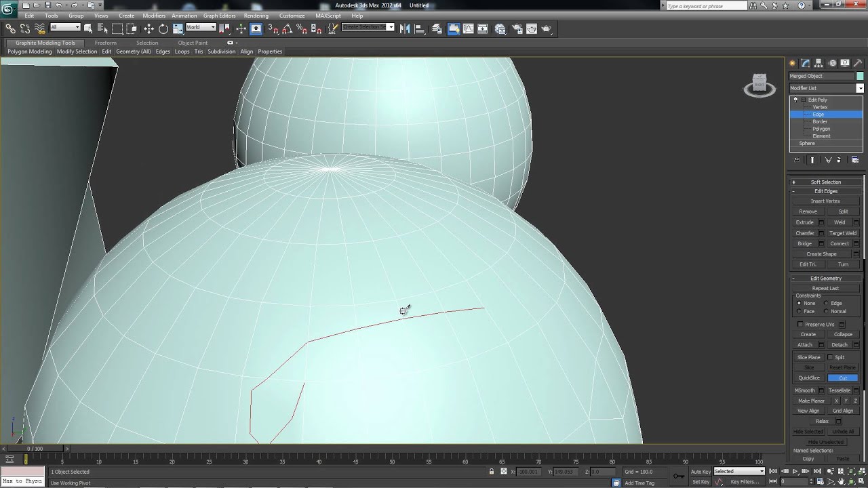Click Configure Modifier Sets icon
Viewport: 868px width, 488px height.
pos(854,160)
